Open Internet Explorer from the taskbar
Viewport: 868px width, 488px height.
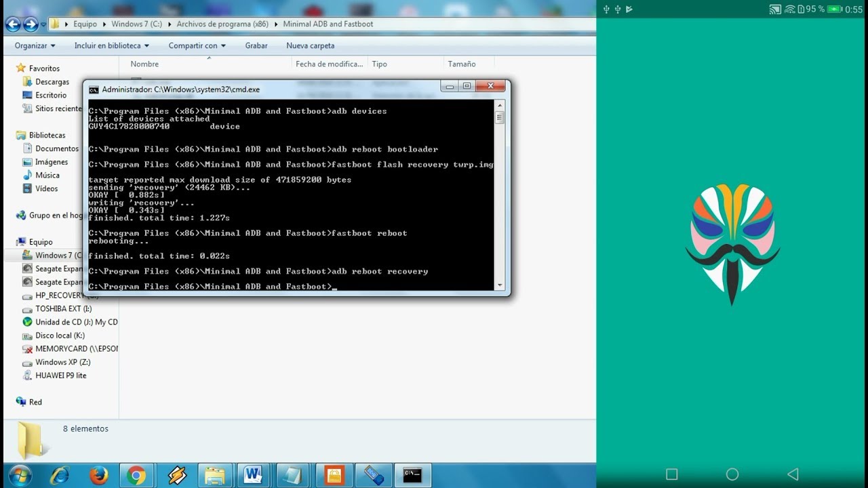coord(60,476)
